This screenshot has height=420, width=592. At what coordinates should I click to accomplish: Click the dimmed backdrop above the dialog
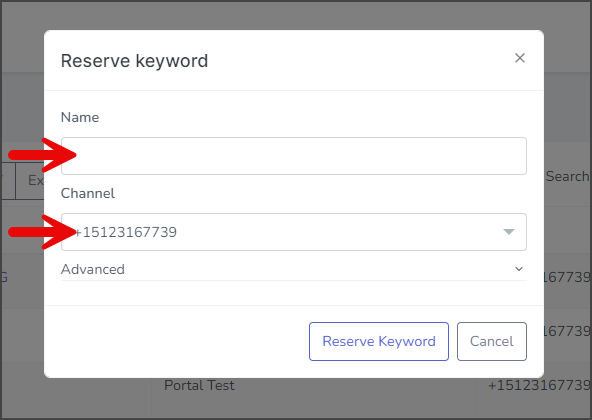[x=294, y=15]
